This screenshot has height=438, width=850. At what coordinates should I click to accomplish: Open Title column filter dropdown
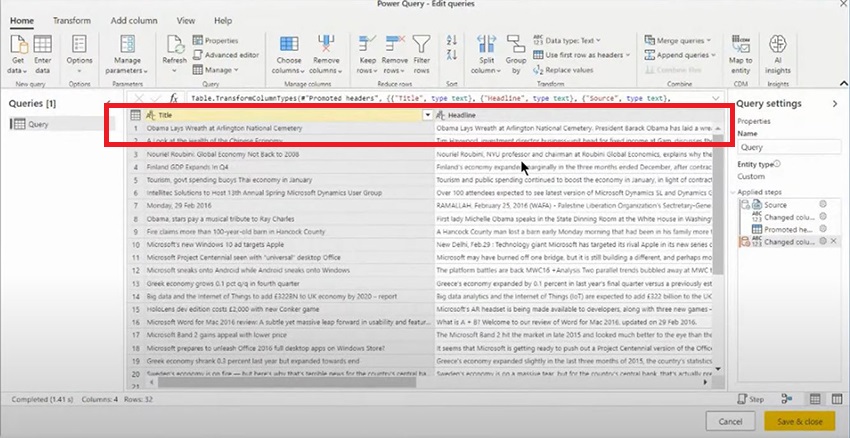[x=427, y=115]
